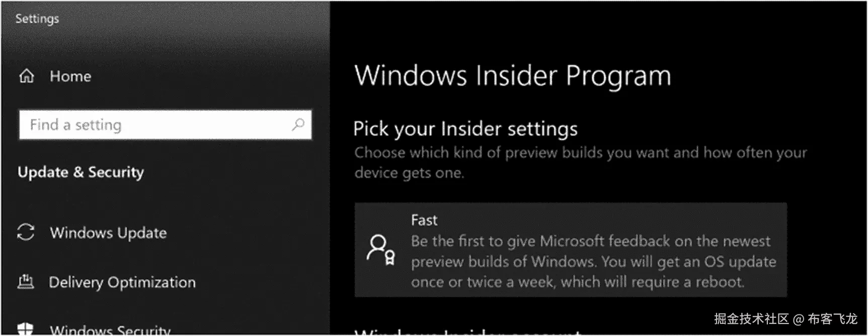Click the Home house icon
Screen dimensions: 868x336
pos(26,77)
